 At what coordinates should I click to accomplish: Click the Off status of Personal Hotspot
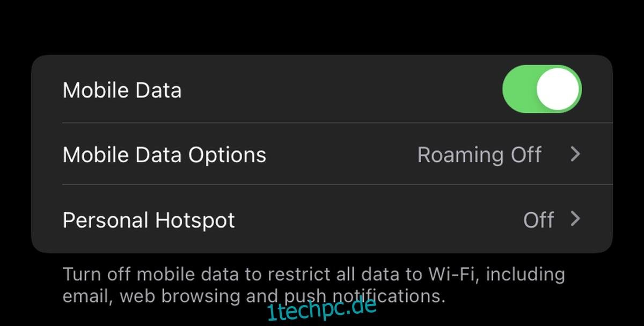(x=539, y=220)
